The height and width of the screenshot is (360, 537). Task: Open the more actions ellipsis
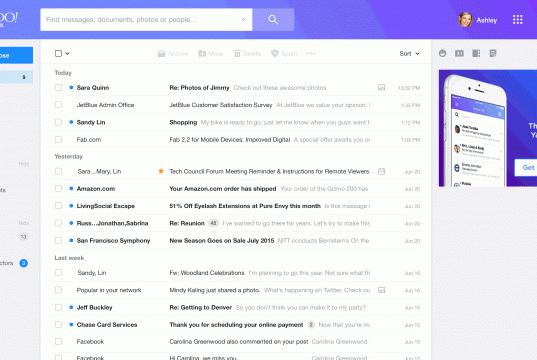tap(311, 53)
